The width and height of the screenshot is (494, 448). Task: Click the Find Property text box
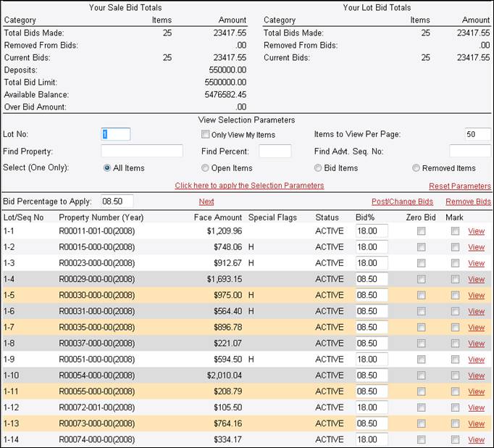click(142, 151)
